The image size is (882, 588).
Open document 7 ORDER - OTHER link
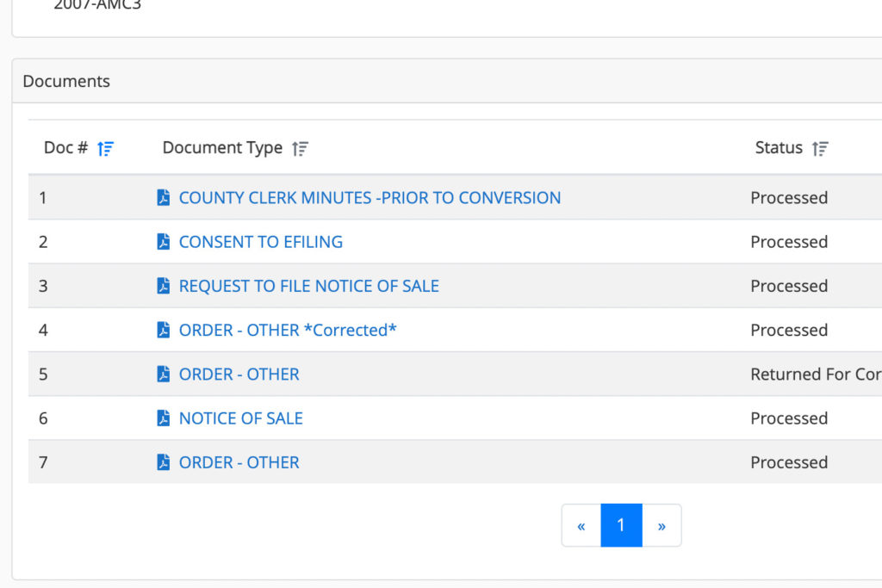point(239,462)
